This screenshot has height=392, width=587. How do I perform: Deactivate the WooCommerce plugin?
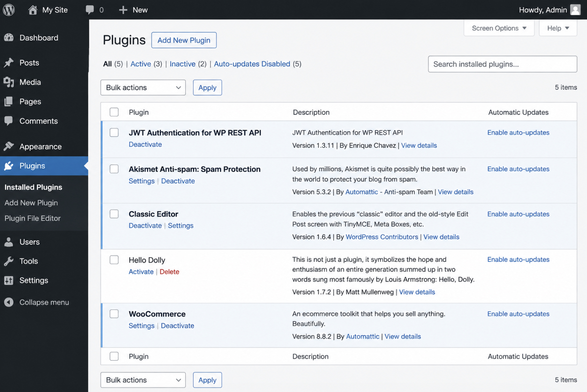coord(177,326)
